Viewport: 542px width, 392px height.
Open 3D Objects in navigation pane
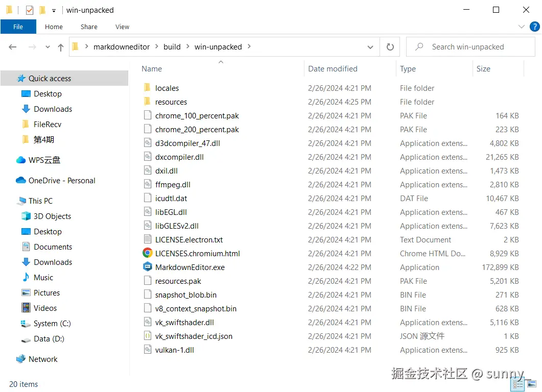click(46, 216)
